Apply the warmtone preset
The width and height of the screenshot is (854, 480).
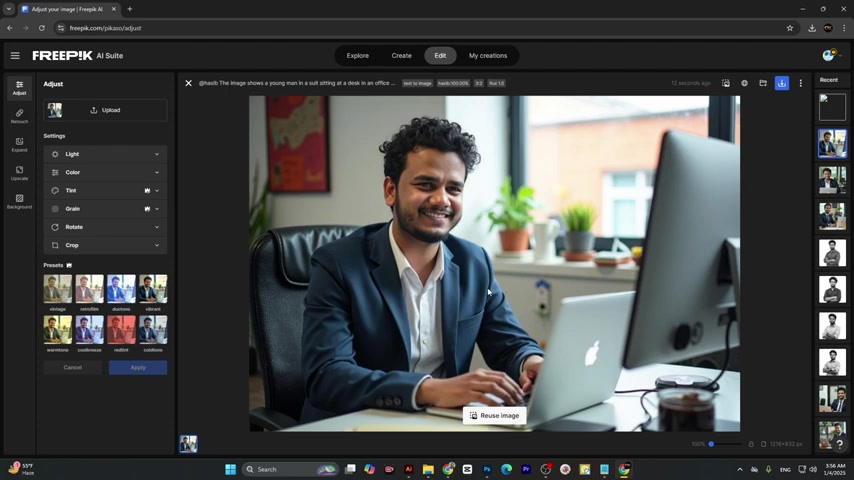(58, 330)
